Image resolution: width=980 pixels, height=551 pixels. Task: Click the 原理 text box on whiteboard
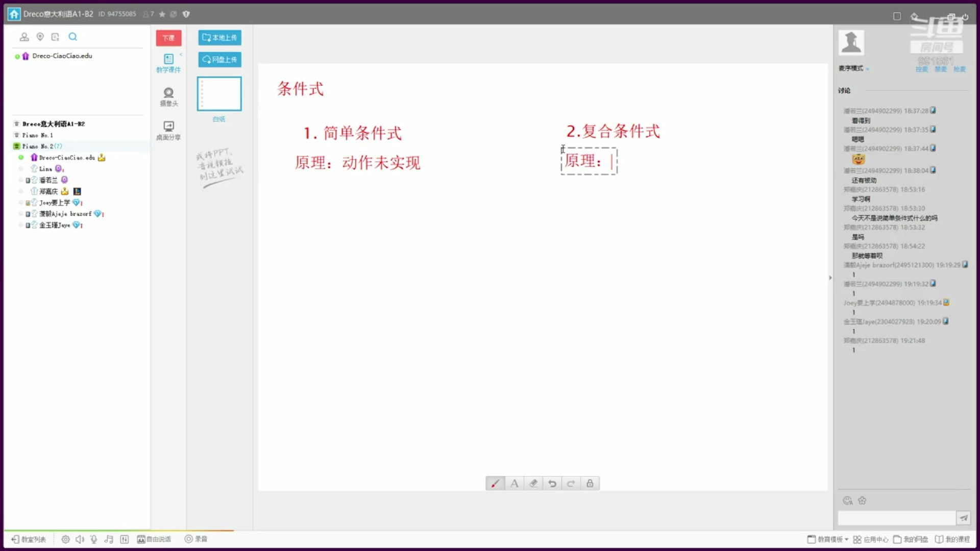pyautogui.click(x=589, y=161)
